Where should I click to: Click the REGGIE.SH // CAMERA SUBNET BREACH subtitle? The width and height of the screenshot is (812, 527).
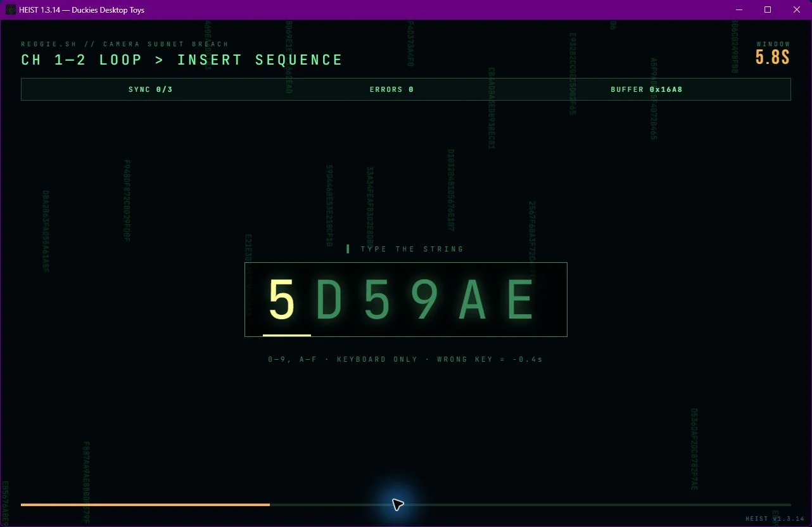(x=125, y=44)
